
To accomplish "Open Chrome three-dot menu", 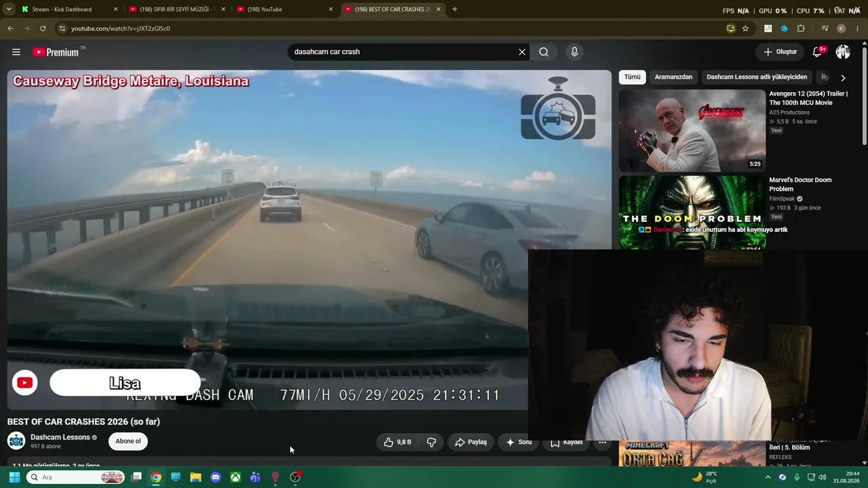I will point(858,28).
